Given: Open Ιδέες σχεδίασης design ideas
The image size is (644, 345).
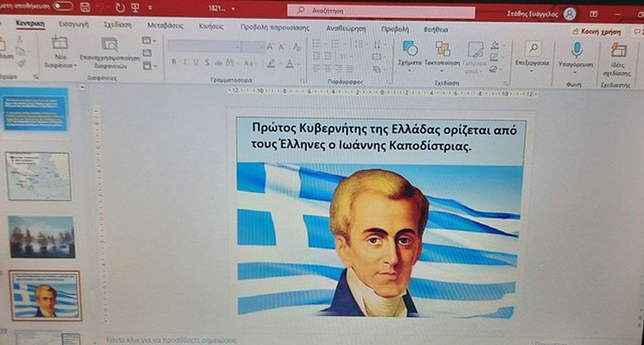Looking at the screenshot, I should click(617, 59).
